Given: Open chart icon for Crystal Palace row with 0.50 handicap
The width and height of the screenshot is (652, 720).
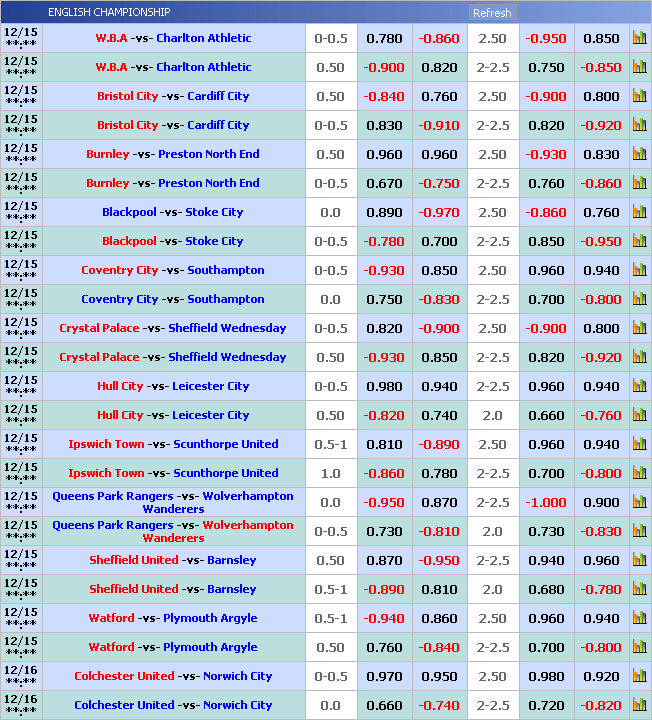Looking at the screenshot, I should coord(640,358).
